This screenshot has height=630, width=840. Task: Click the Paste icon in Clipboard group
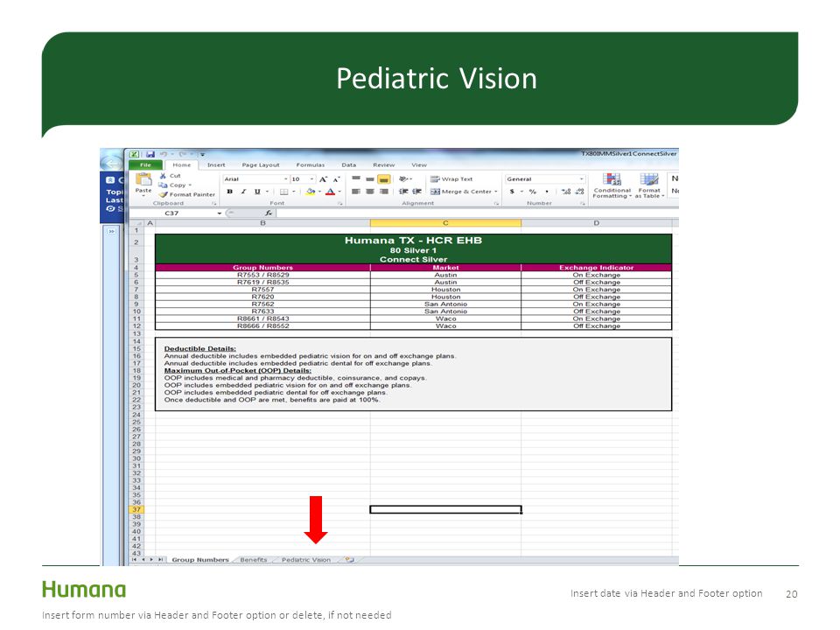tap(143, 179)
